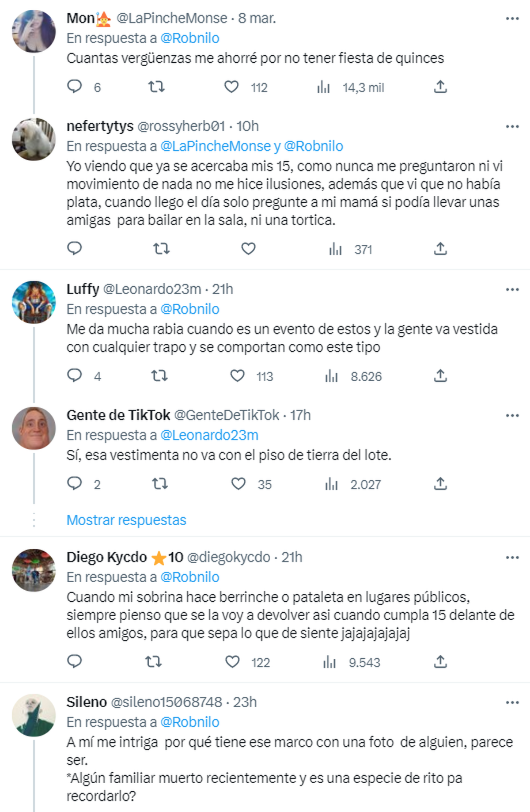Share Diego Kycdo's tweet
This screenshot has height=812, width=530.
[x=440, y=662]
